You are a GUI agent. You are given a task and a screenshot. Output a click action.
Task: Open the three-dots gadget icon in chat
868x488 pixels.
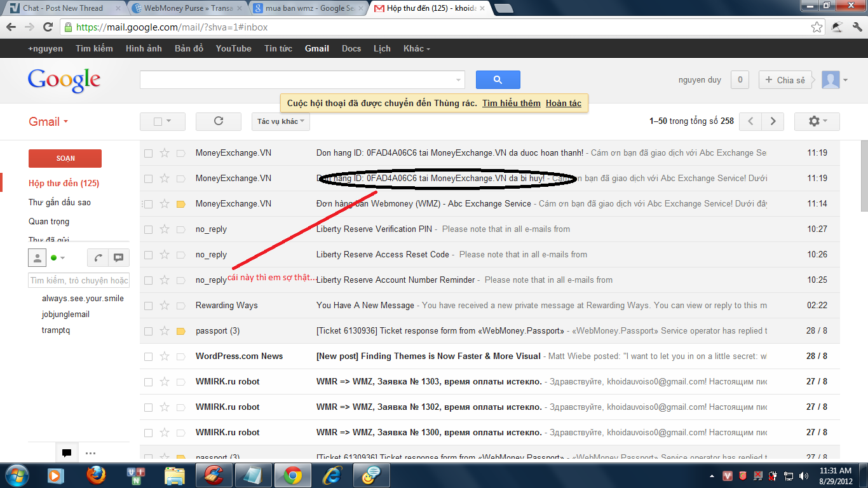[90, 453]
